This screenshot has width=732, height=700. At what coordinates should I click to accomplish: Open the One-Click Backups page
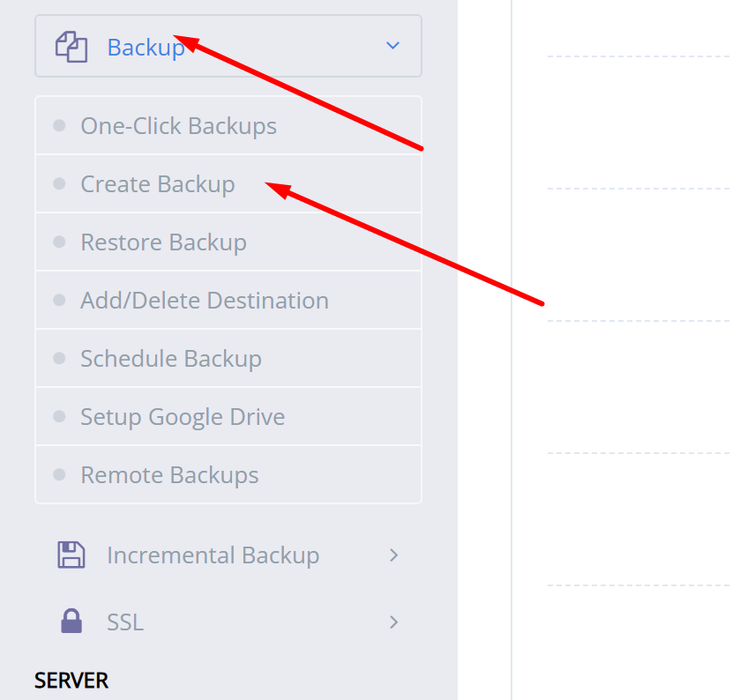[179, 125]
